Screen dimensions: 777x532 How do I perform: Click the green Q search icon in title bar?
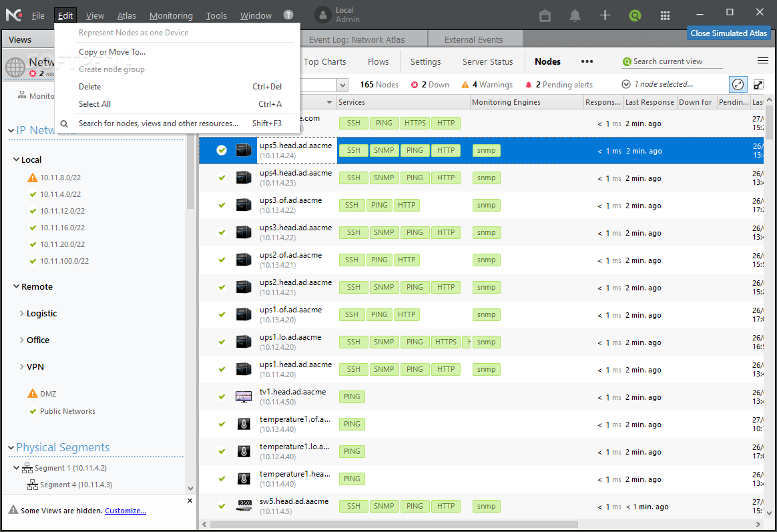[x=635, y=15]
